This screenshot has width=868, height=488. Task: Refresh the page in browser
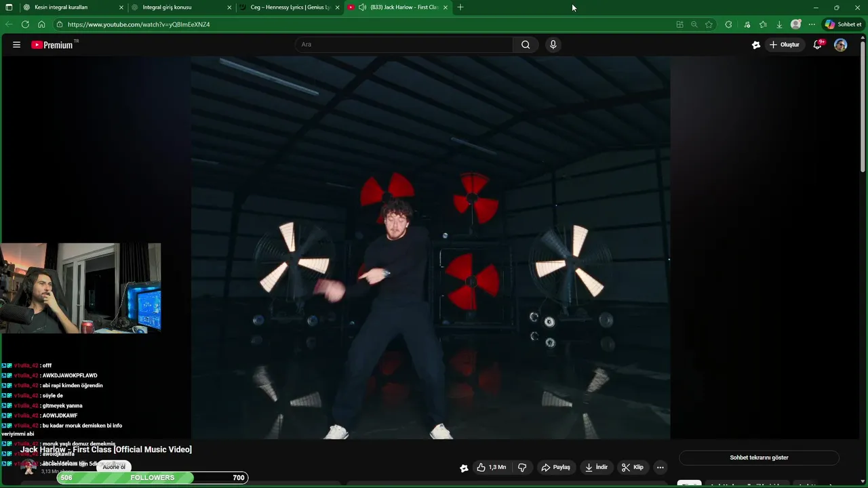(25, 24)
